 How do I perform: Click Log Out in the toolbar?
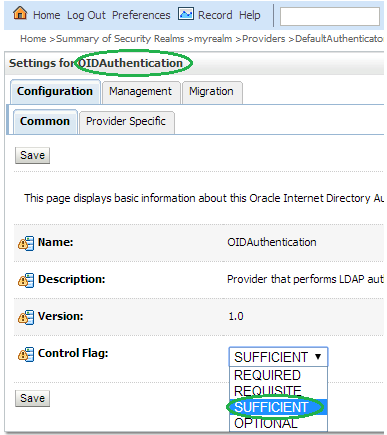point(86,15)
